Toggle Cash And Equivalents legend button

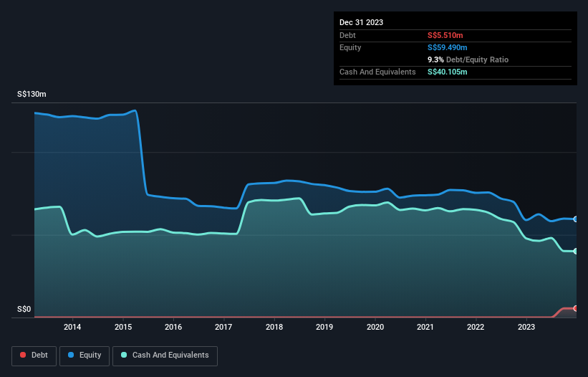[165, 355]
